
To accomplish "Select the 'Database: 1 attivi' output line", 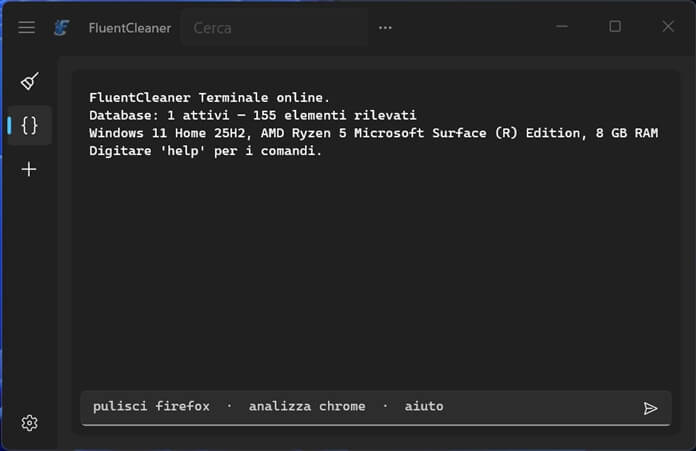I will click(253, 115).
